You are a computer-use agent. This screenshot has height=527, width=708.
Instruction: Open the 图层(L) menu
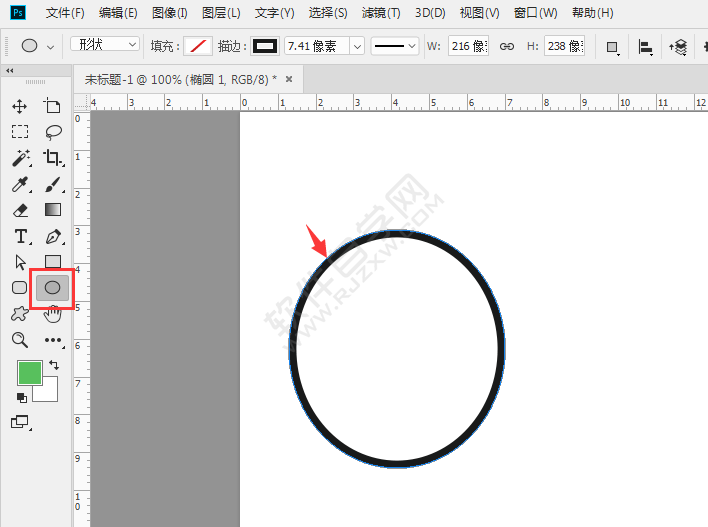tap(221, 13)
